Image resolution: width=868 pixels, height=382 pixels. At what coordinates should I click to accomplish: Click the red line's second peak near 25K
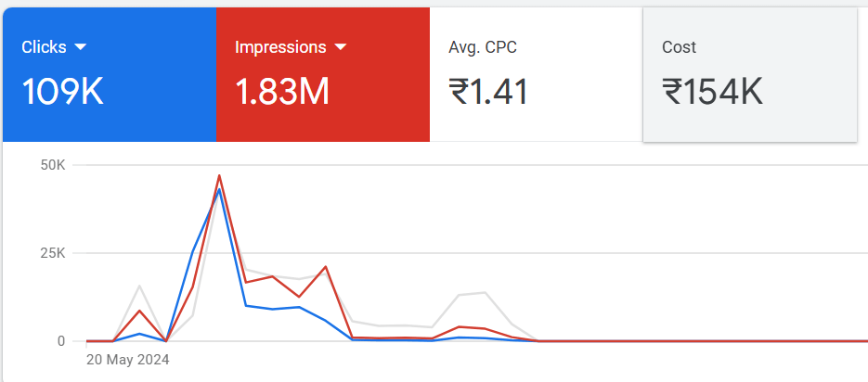[x=326, y=267]
